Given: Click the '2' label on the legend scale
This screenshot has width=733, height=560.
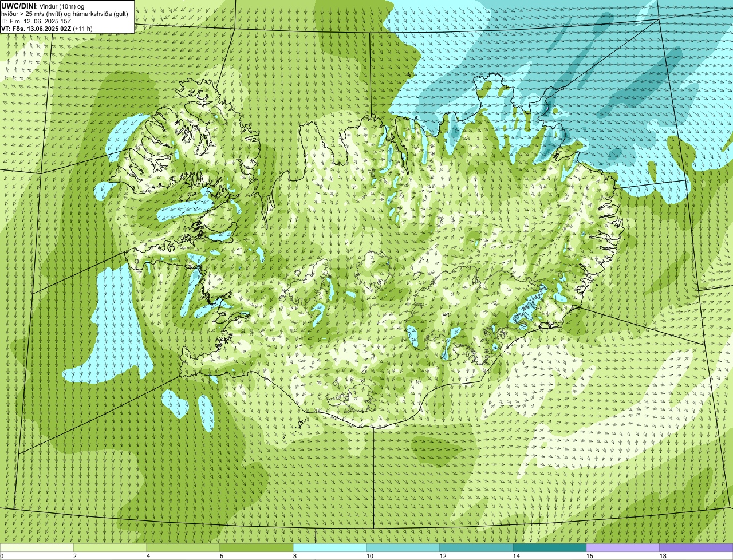Looking at the screenshot, I should pyautogui.click(x=75, y=556).
